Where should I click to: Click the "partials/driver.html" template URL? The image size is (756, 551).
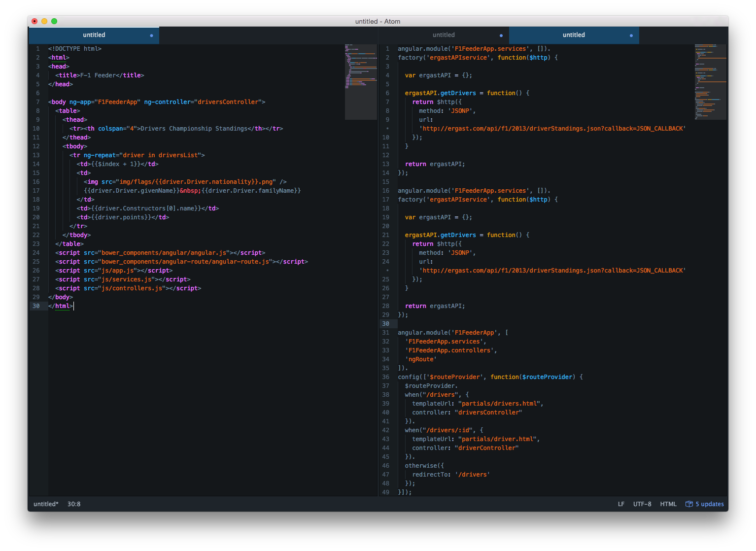coord(497,439)
